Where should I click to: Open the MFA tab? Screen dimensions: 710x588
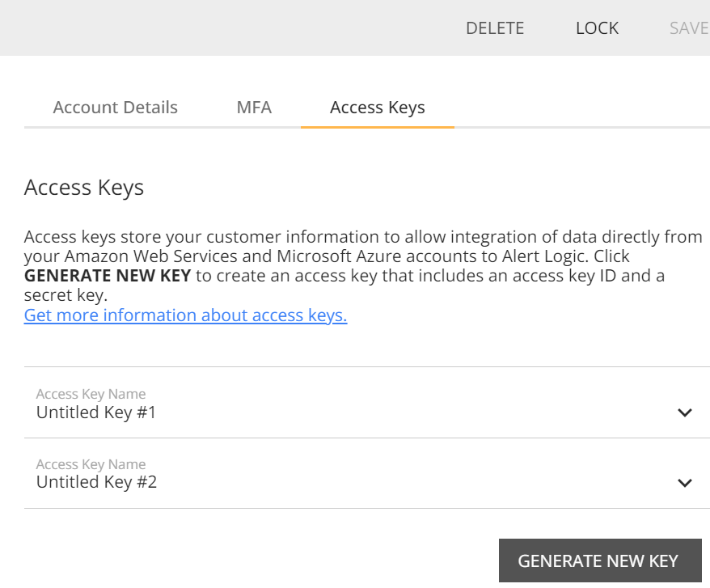tap(254, 107)
